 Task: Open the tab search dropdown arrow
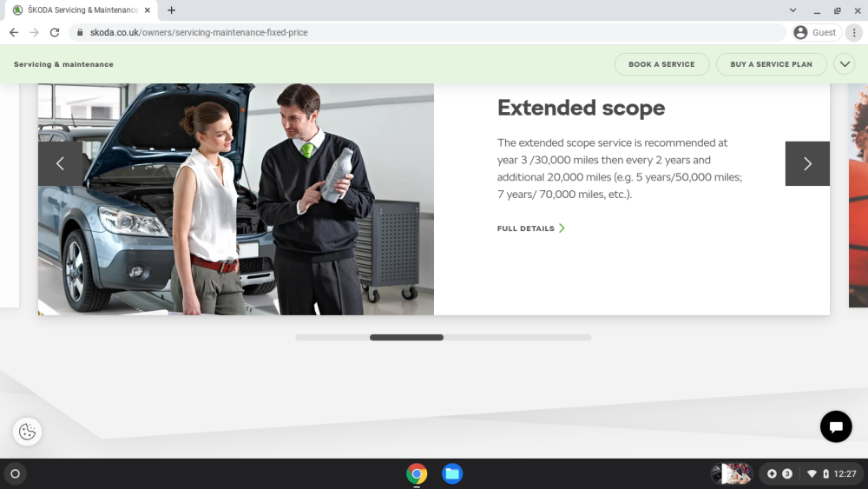[x=792, y=10]
